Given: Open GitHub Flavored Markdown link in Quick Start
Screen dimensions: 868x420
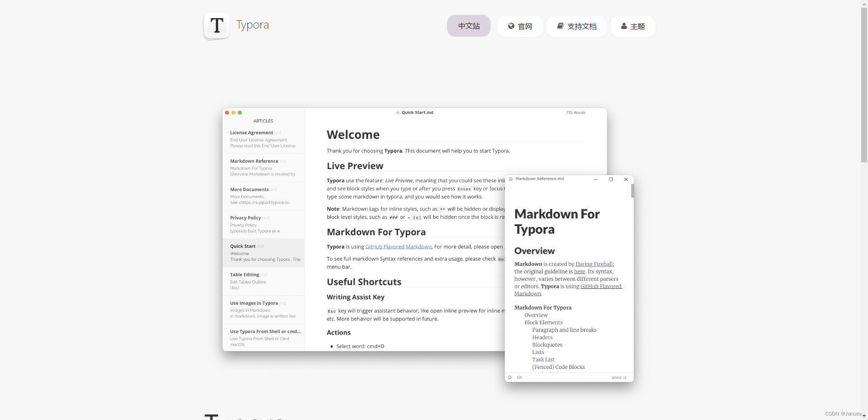Looking at the screenshot, I should click(x=398, y=247).
